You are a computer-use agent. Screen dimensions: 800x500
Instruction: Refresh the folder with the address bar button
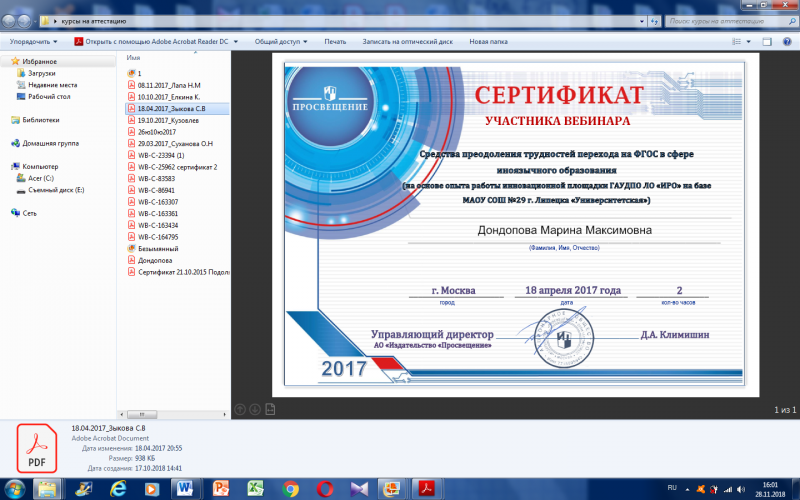(655, 21)
